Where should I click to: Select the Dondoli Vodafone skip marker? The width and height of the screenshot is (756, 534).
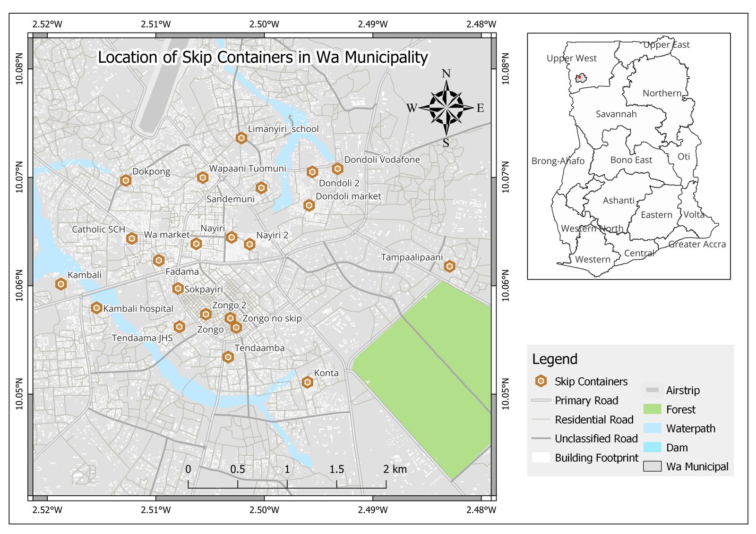pos(337,168)
